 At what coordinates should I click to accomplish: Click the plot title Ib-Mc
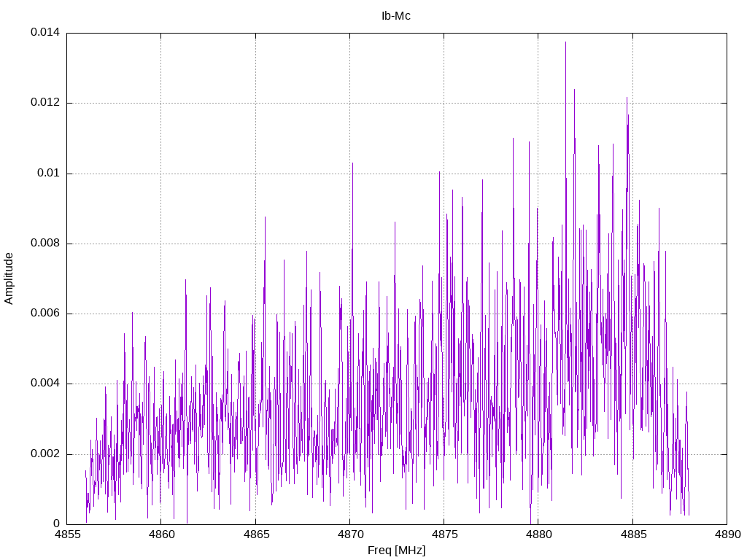tap(396, 16)
